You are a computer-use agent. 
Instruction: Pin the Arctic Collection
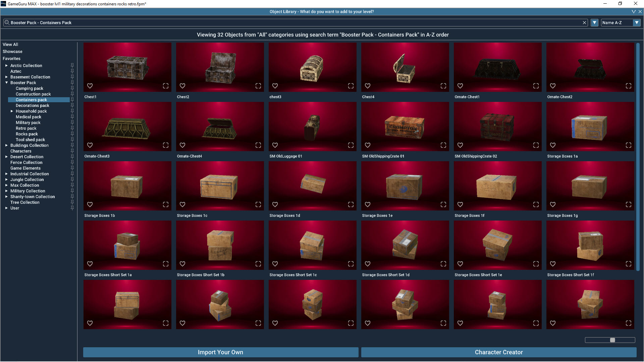coord(72,65)
